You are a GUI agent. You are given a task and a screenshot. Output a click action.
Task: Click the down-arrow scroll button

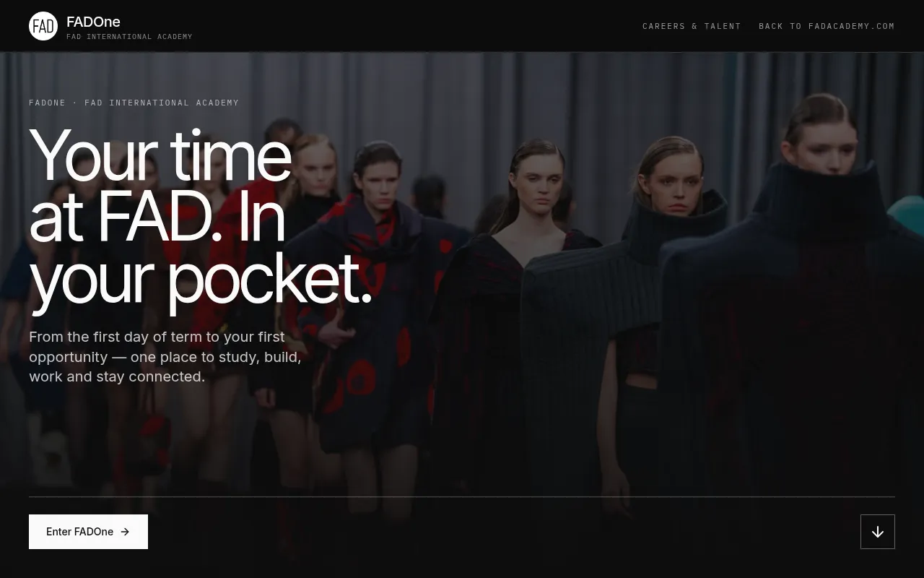click(878, 532)
